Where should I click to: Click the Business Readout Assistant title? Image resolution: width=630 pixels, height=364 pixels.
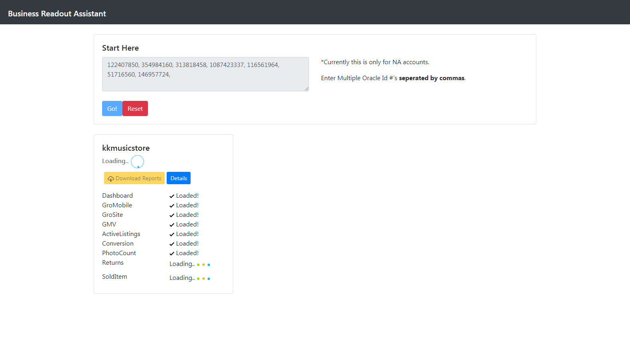point(57,14)
